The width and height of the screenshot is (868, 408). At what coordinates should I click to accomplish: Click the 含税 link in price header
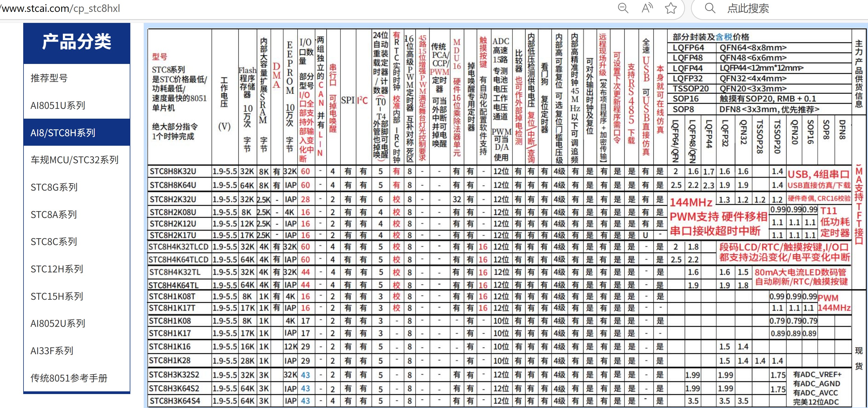tap(723, 37)
